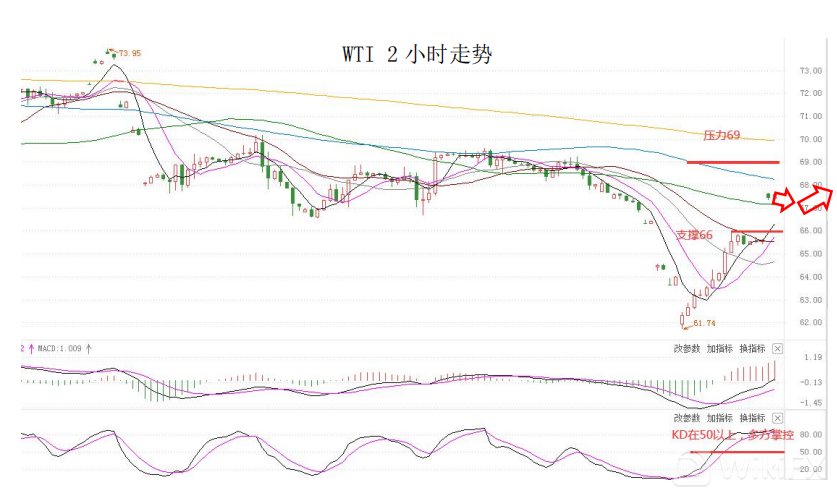Click the 63.00 price axis label
Image resolution: width=837 pixels, height=502 pixels.
pyautogui.click(x=811, y=300)
